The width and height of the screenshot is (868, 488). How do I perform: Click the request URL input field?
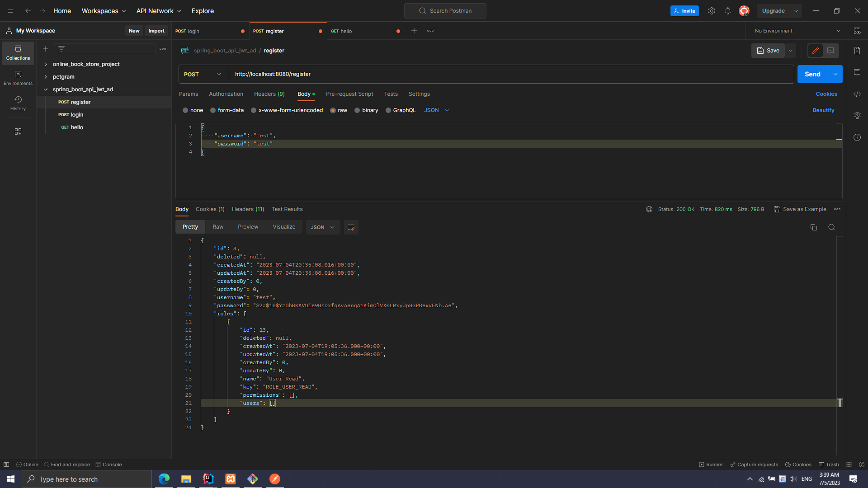tap(511, 74)
